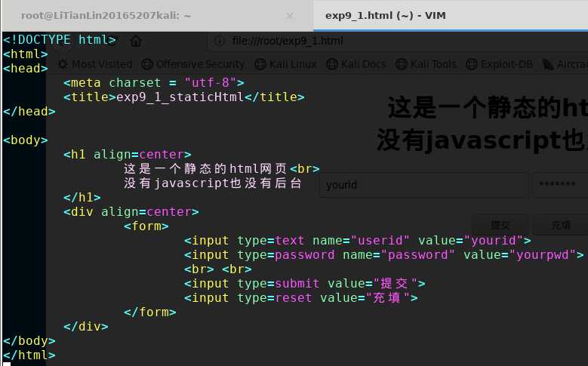Click the Kali Linux globe icon
The height and width of the screenshot is (366, 588).
click(x=260, y=64)
